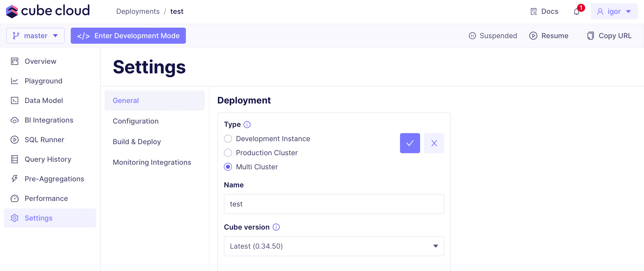644x271 pixels.
Task: Select Production Cluster radio button
Action: point(228,153)
